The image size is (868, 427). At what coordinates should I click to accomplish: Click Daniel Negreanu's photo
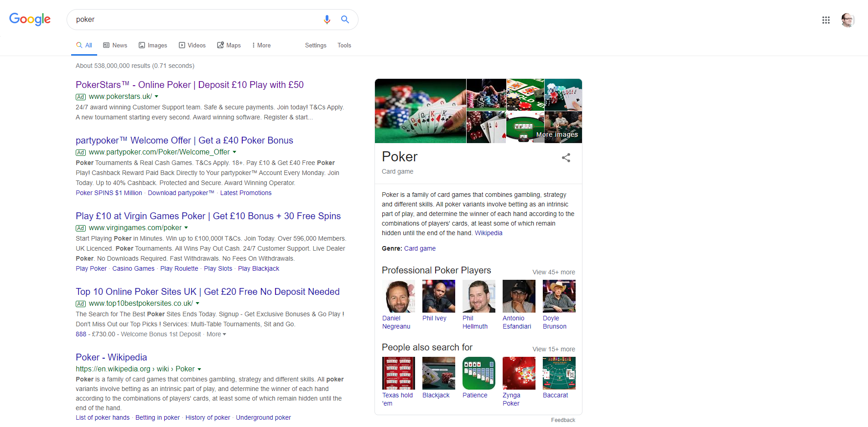pyautogui.click(x=398, y=296)
